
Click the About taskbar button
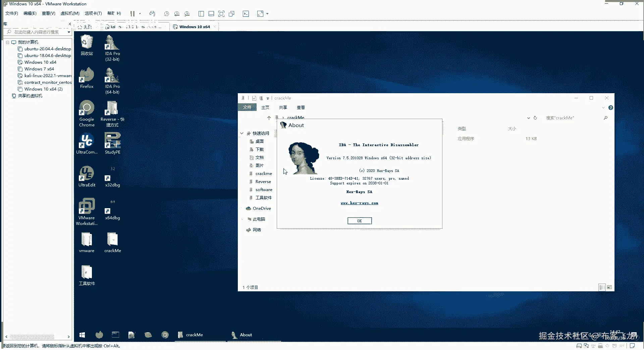pos(254,335)
